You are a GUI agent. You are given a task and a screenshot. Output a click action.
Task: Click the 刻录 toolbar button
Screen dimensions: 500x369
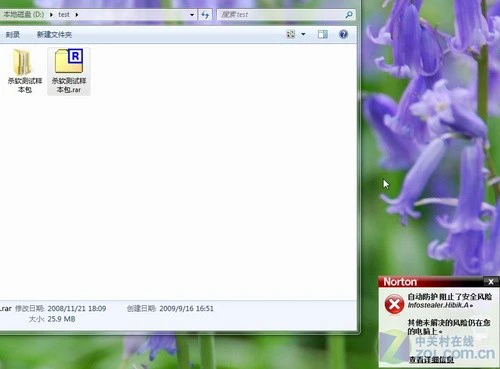click(13, 35)
